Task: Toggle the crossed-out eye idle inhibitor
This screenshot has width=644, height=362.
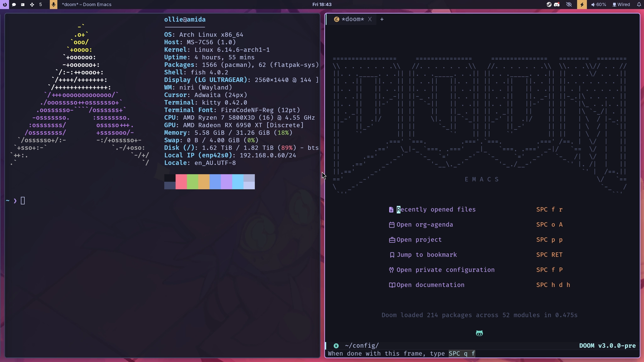Action: coord(569,4)
